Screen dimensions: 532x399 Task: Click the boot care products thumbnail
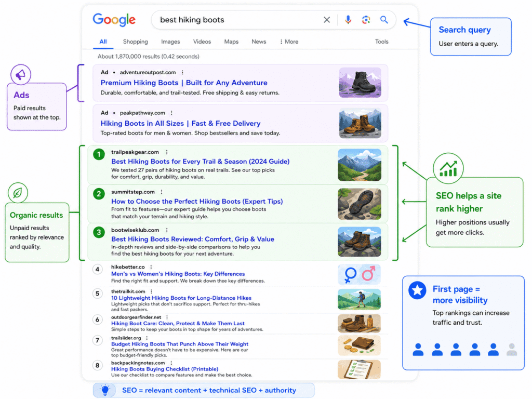[359, 324]
